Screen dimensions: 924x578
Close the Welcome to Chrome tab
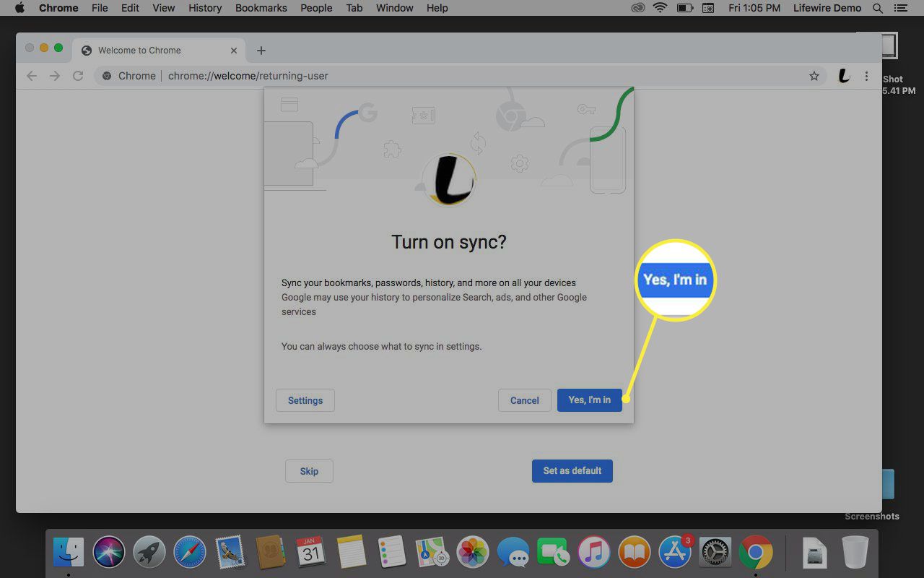(x=233, y=51)
